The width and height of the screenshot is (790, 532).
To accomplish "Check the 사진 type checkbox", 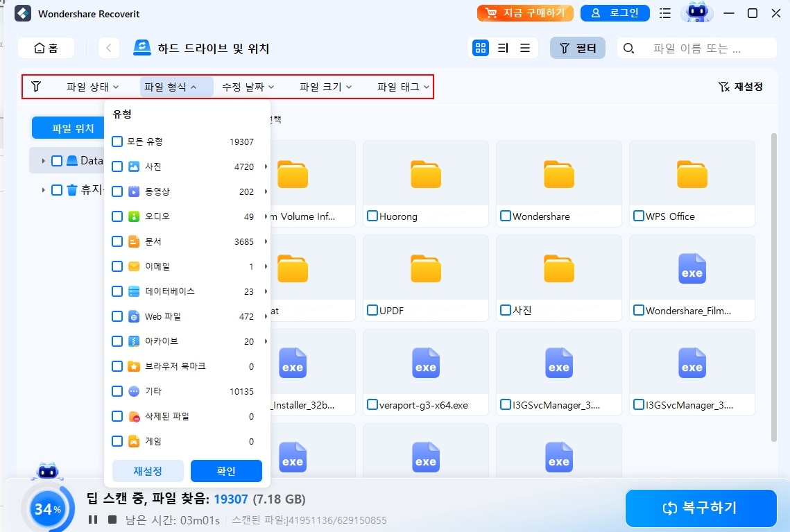I will [117, 166].
